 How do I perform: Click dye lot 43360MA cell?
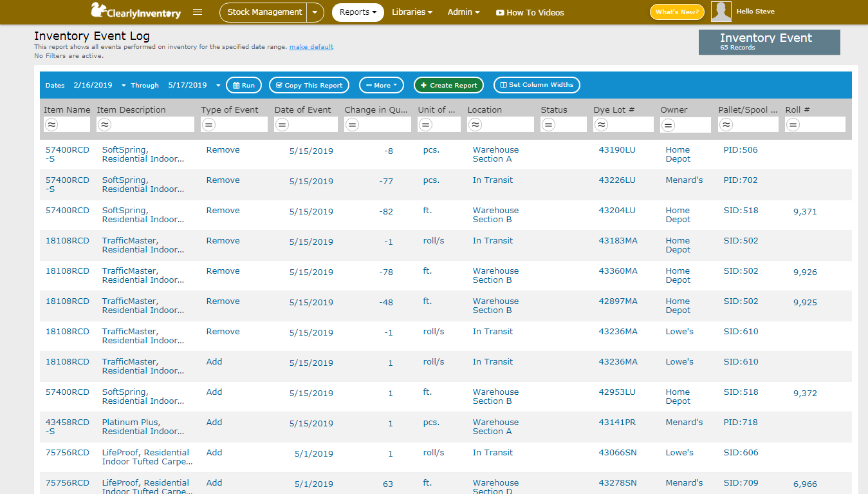point(618,271)
